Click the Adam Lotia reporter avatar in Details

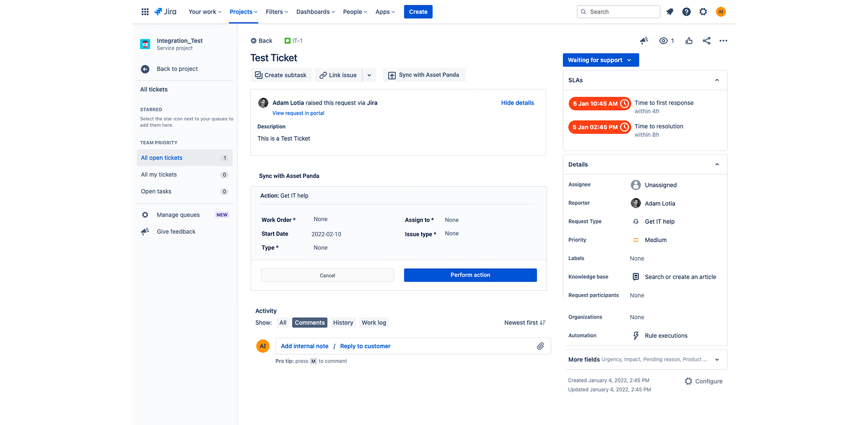(x=636, y=203)
